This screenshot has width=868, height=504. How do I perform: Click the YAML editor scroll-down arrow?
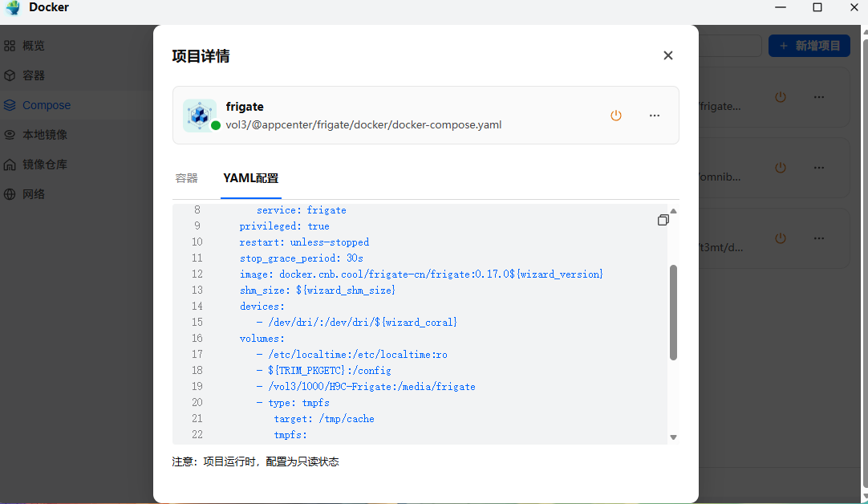pos(674,437)
